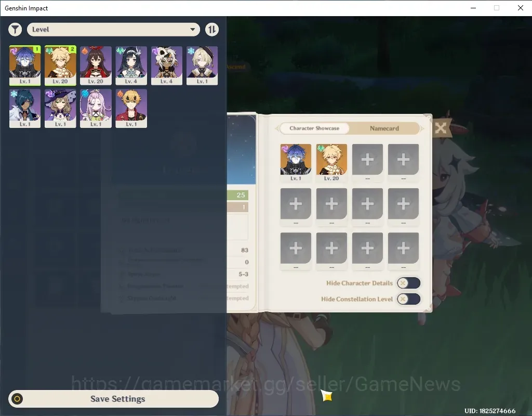
Task: Expand the Level sort dropdown
Action: pos(113,30)
